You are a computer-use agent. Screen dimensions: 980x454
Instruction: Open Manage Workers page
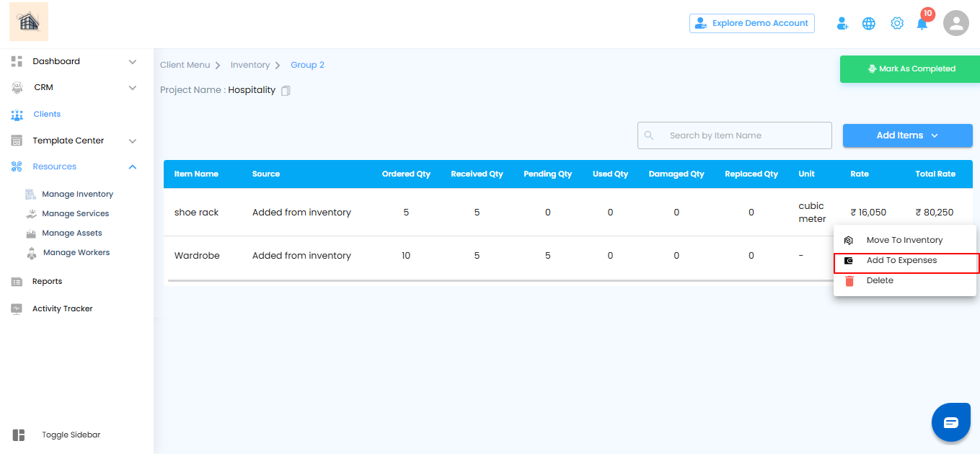pyautogui.click(x=76, y=253)
